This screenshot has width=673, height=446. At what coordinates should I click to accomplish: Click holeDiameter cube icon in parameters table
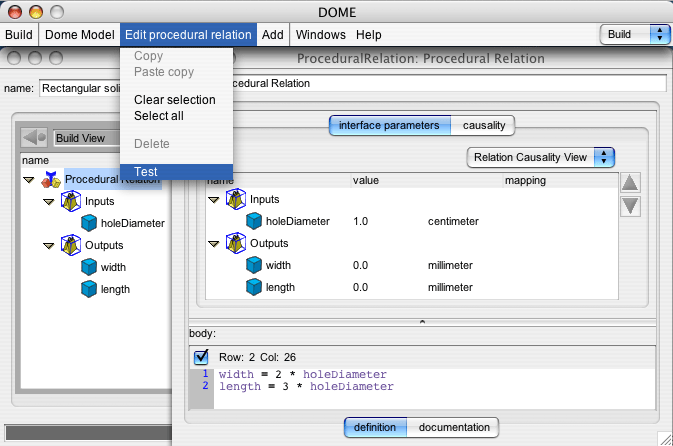tap(254, 221)
